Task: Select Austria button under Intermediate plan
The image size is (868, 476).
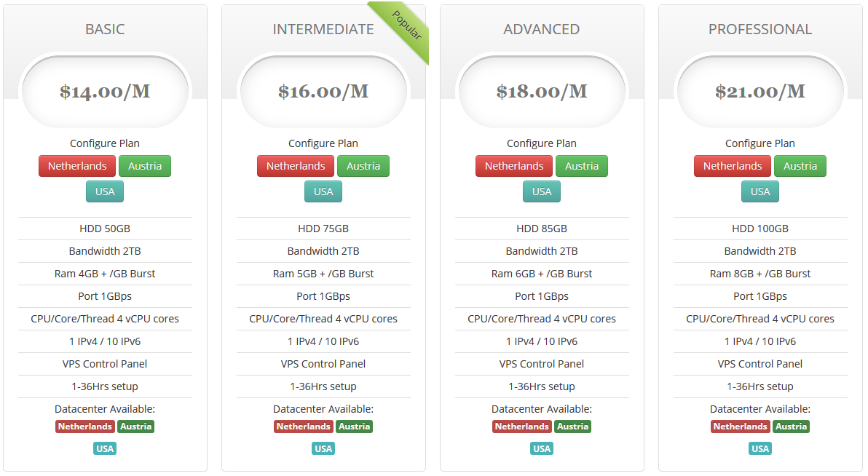Action: click(363, 166)
